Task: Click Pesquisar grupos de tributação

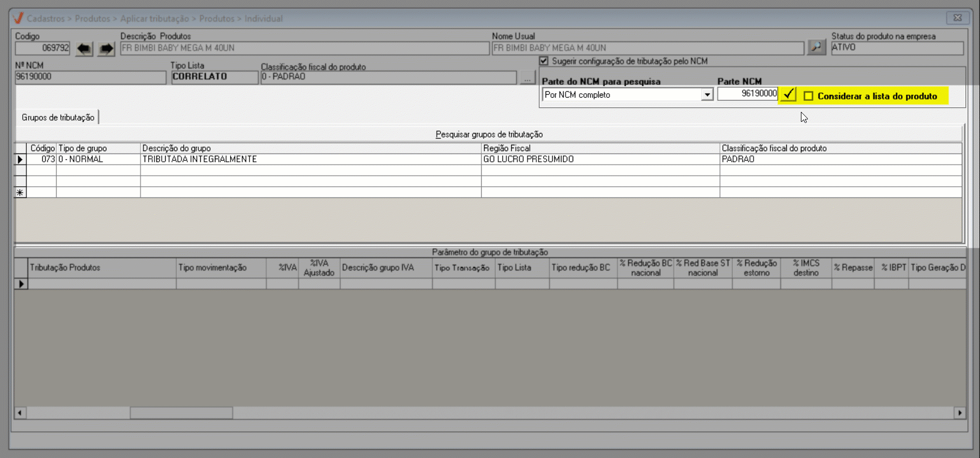Action: [489, 135]
